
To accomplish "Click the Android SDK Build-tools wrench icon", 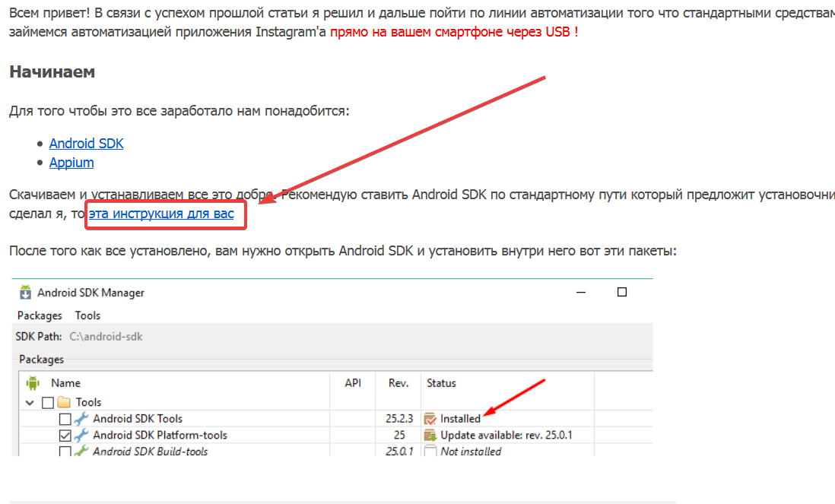I will [x=81, y=452].
